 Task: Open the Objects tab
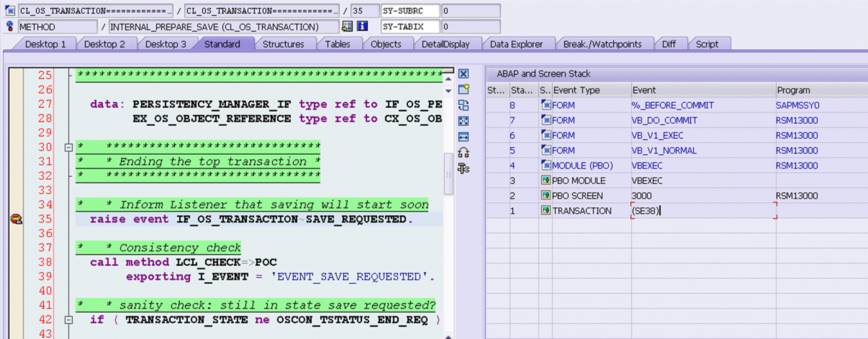point(386,44)
